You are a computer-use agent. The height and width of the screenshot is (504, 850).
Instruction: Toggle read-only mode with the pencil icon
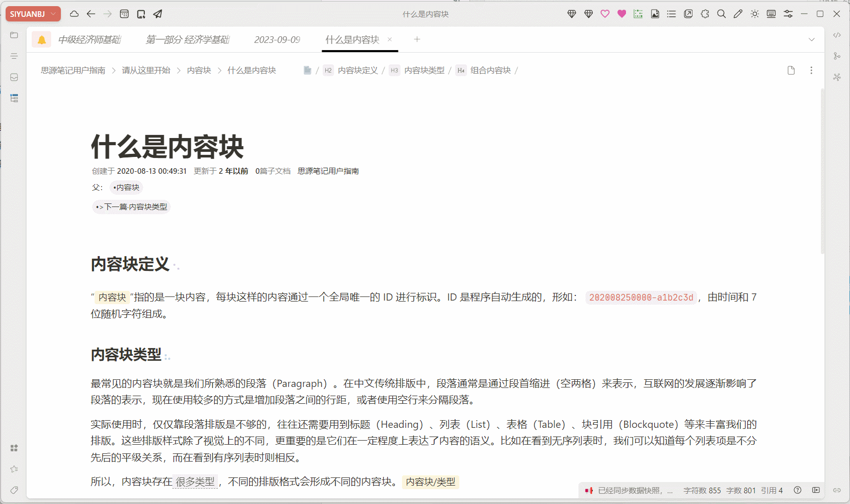(x=738, y=14)
